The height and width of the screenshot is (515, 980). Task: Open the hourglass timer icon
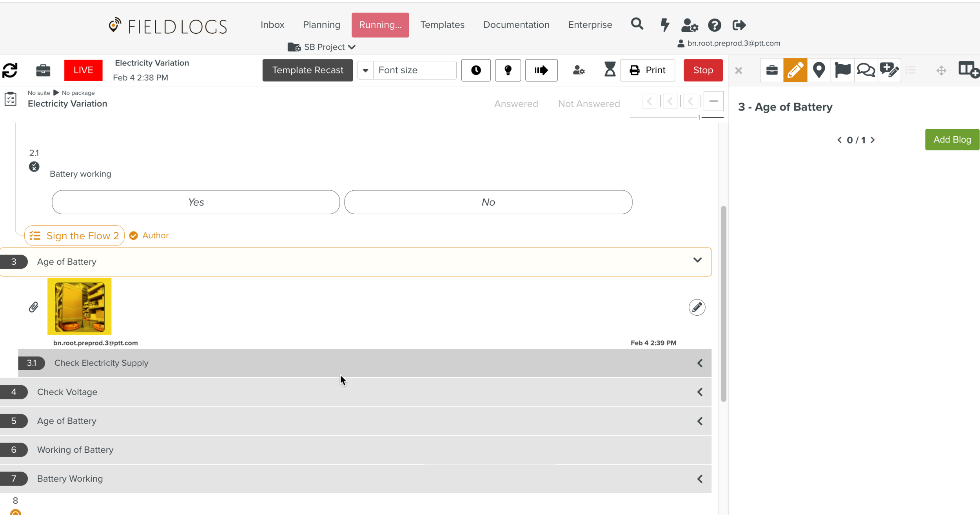[x=610, y=70]
